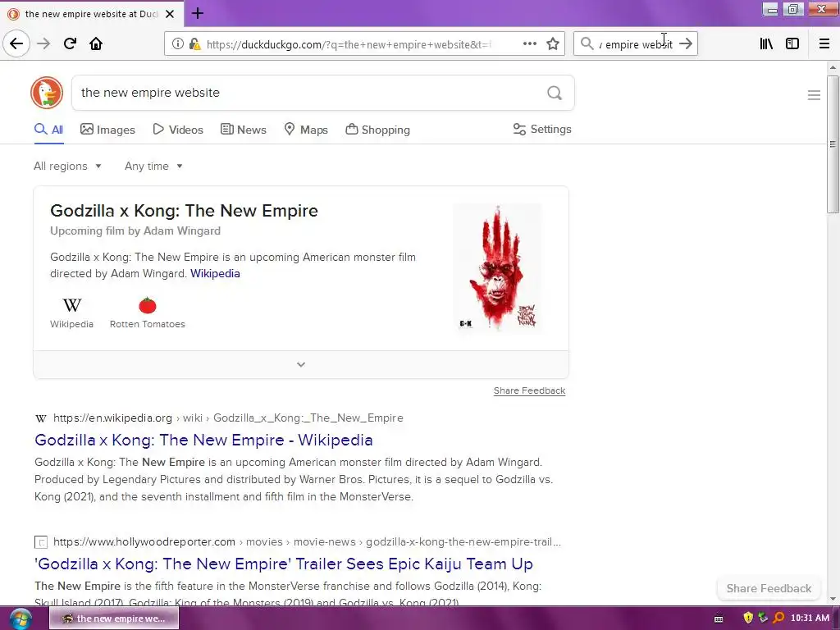
Task: Select the All results tab
Action: pos(48,130)
